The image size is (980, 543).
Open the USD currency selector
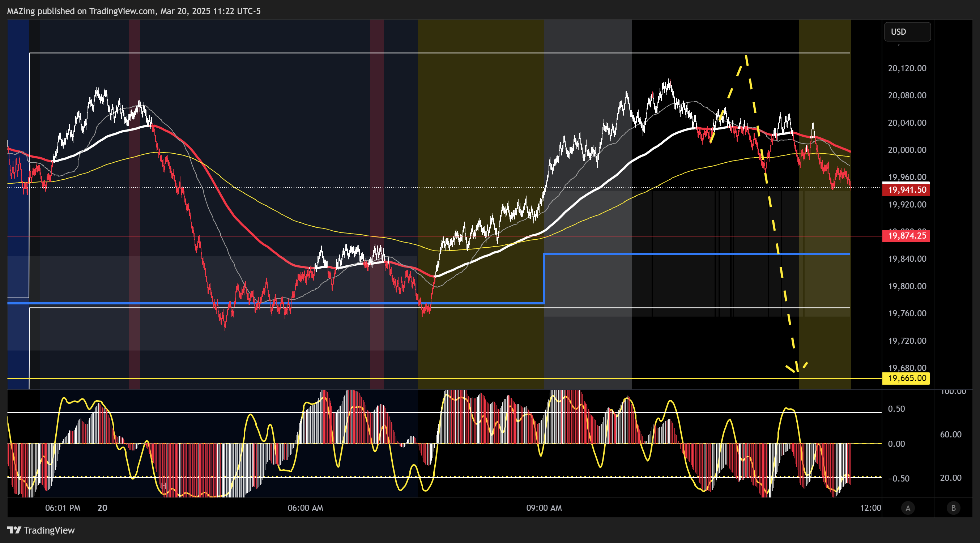click(907, 31)
